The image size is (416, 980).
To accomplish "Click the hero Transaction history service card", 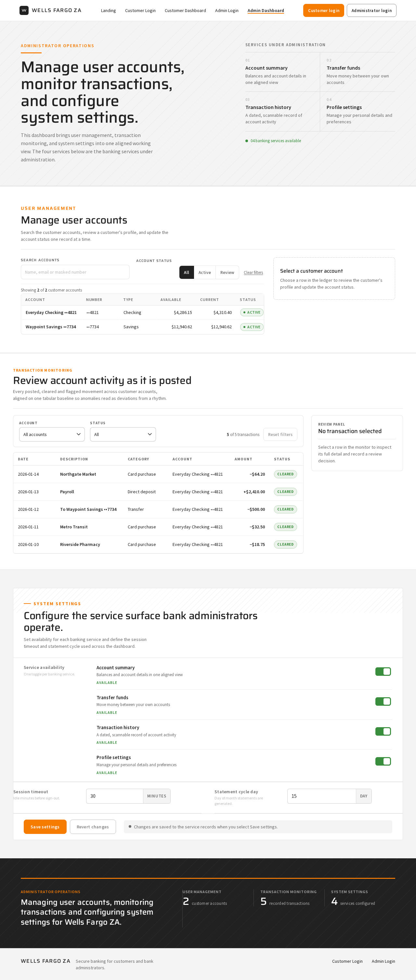I will [x=282, y=112].
